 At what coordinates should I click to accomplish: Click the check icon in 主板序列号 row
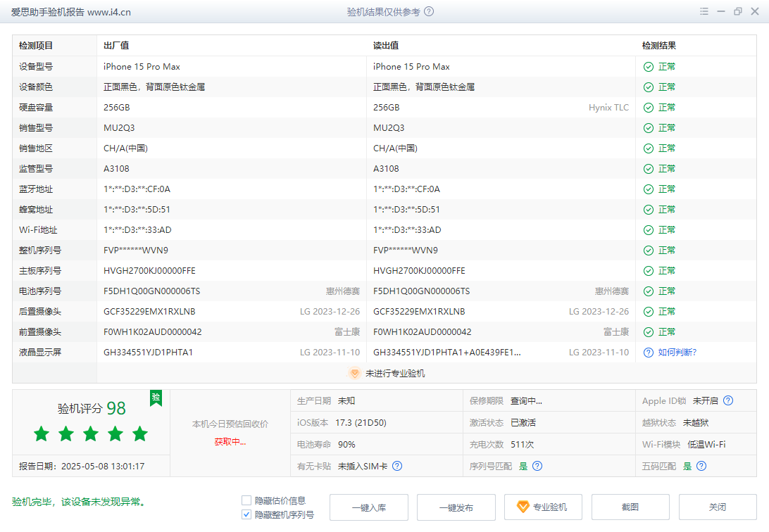pos(649,271)
